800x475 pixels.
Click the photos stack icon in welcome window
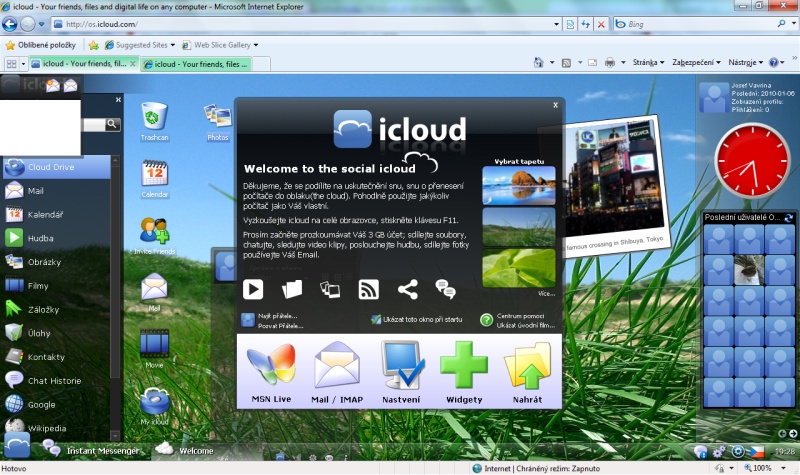[330, 289]
